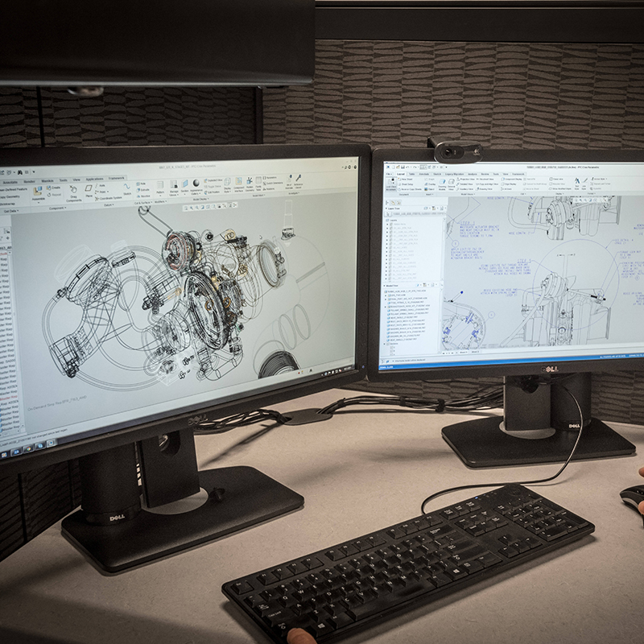This screenshot has width=644, height=644.
Task: Open the File menu on right monitor
Action: pyautogui.click(x=389, y=174)
